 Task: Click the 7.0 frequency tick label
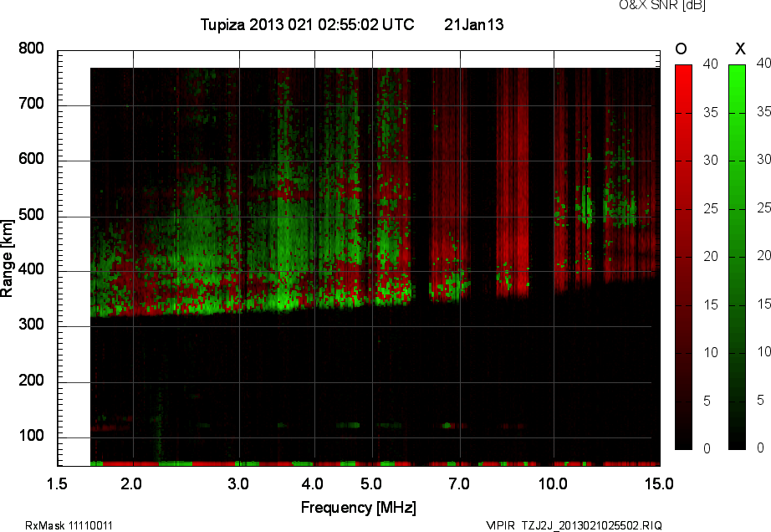[459, 483]
